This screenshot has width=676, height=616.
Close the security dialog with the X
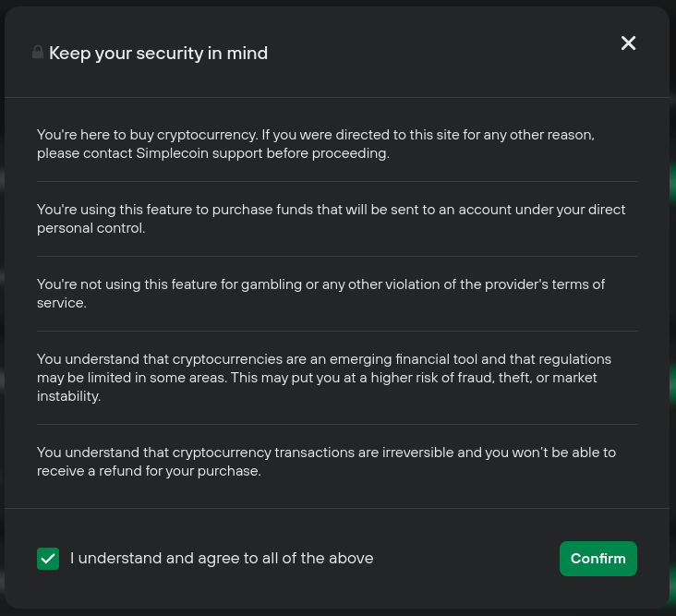[628, 42]
